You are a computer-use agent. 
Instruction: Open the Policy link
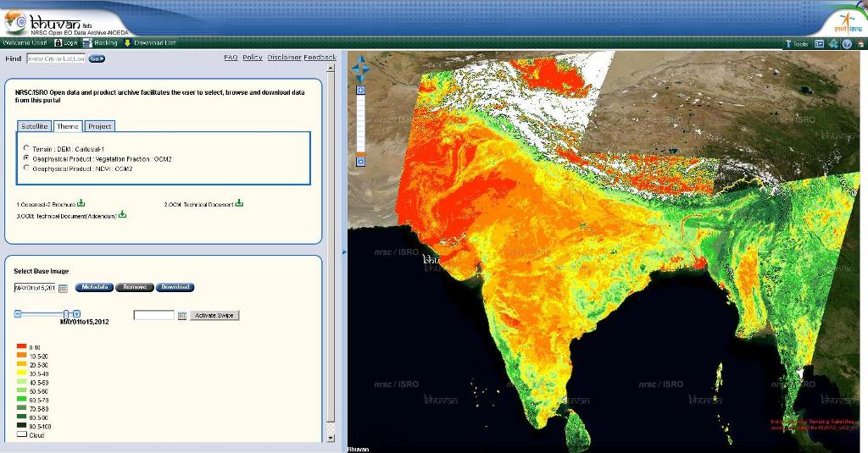tap(253, 58)
